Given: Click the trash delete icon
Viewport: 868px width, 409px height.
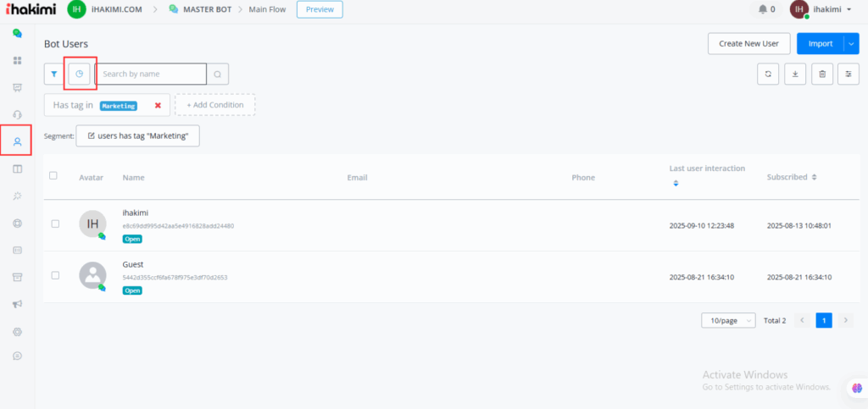Looking at the screenshot, I should (x=821, y=75).
